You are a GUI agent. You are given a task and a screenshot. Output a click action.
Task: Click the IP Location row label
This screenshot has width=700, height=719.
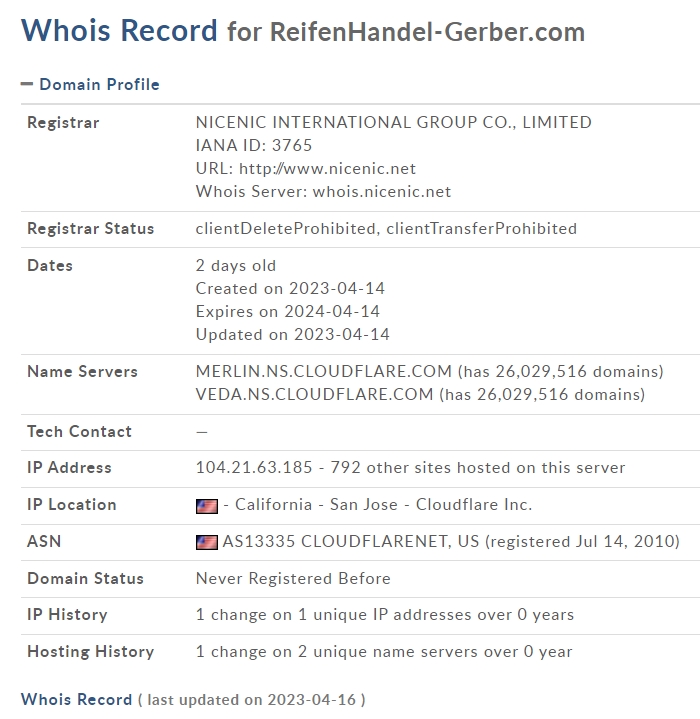click(x=72, y=504)
